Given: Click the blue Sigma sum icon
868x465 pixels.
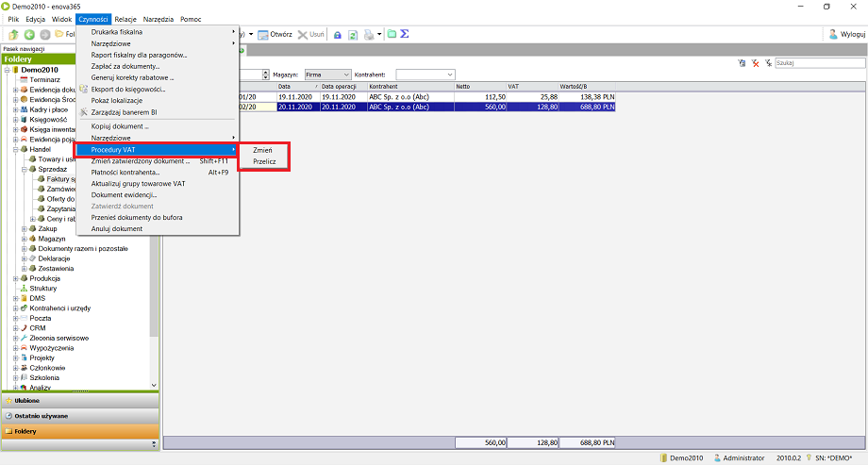Looking at the screenshot, I should click(405, 34).
